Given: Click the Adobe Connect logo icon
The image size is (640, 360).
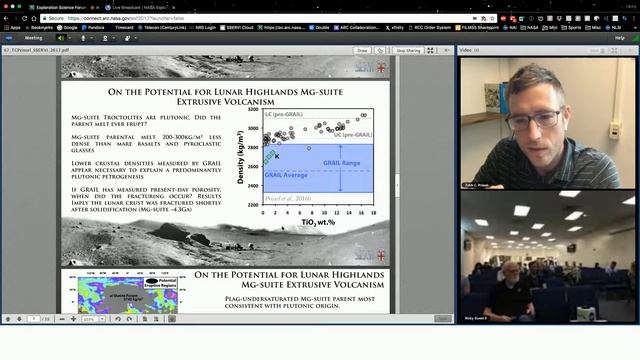Looking at the screenshot, I should coord(9,38).
